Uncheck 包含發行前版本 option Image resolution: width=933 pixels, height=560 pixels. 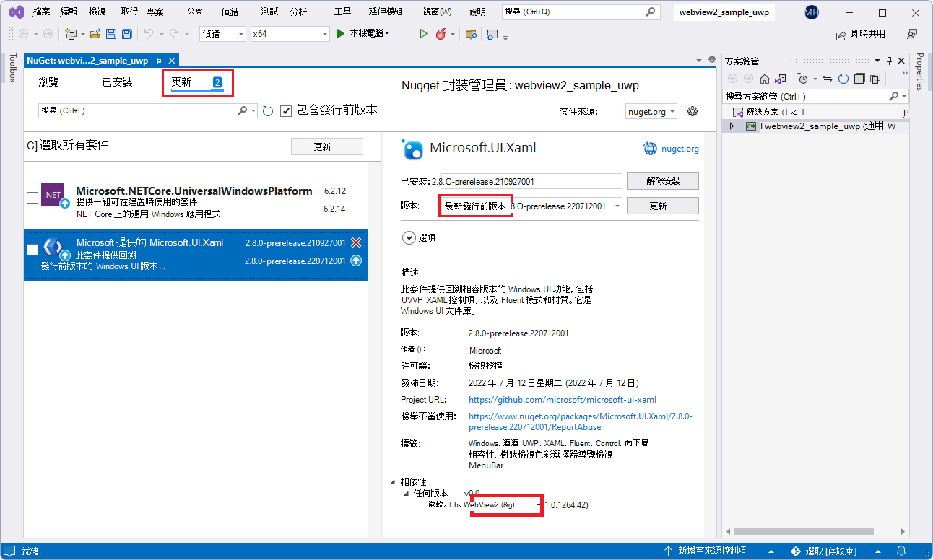286,110
